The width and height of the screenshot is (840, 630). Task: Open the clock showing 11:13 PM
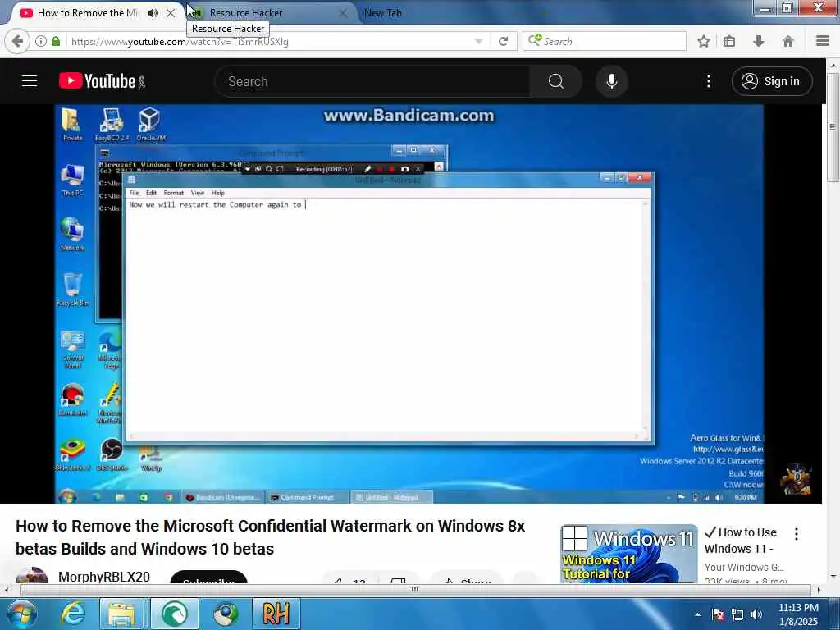(798, 614)
